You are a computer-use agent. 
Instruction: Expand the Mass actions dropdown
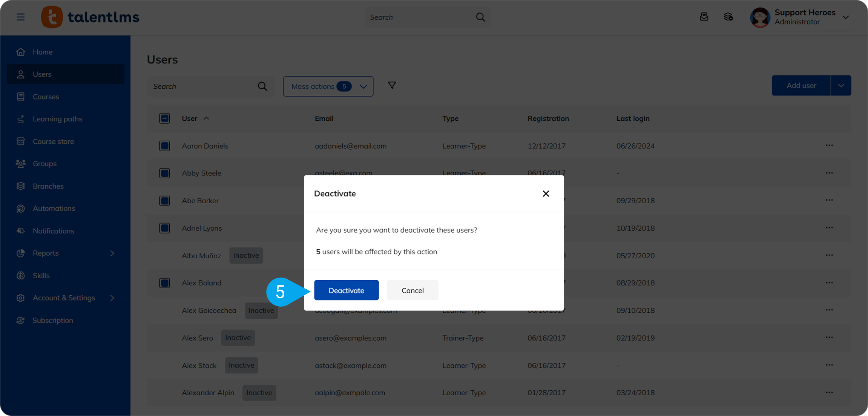[328, 86]
